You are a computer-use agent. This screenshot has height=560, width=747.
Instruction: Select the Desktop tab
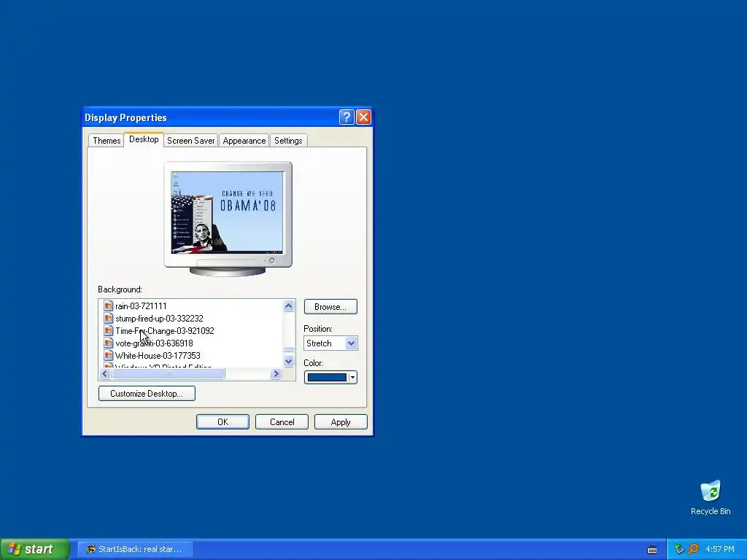(144, 139)
